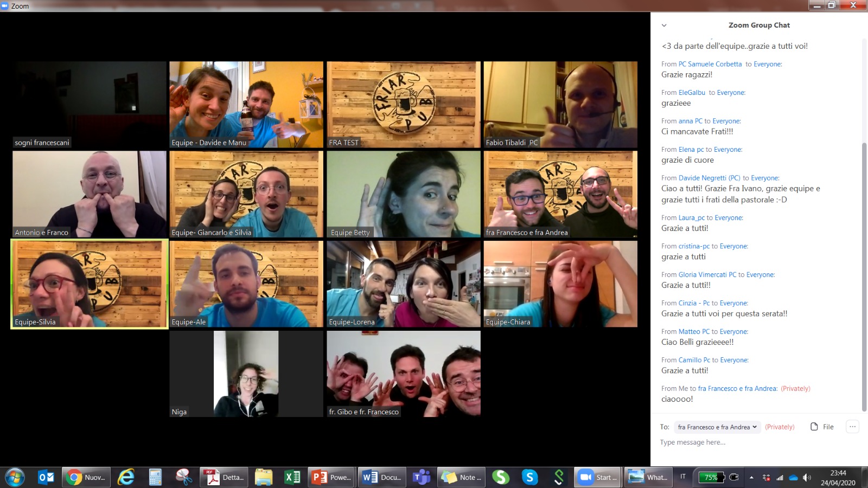
Task: Click sender name 'Camillo Pc' in chat
Action: coord(694,360)
